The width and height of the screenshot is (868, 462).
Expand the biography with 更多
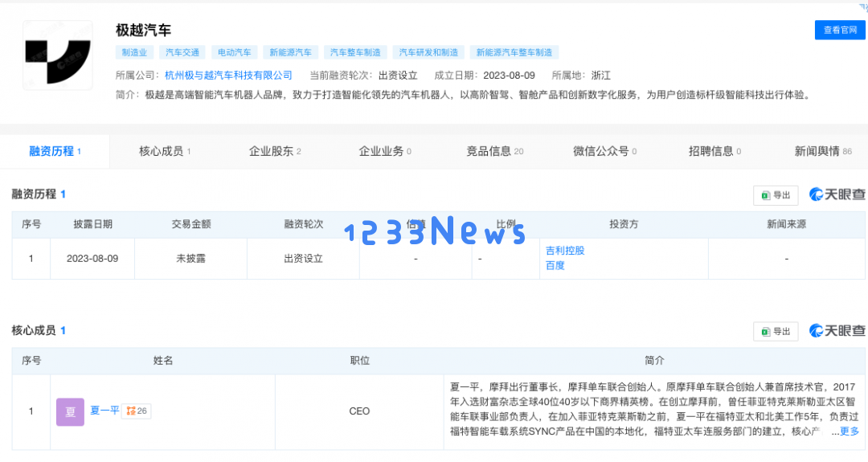[850, 431]
